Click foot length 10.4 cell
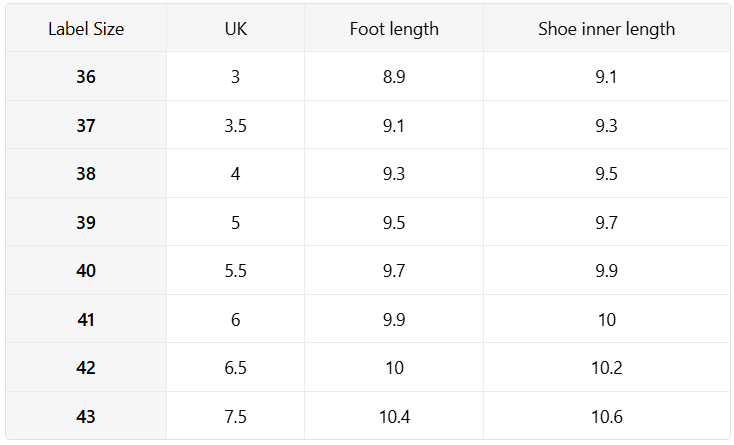Viewport: 734px width, 445px height. [394, 416]
